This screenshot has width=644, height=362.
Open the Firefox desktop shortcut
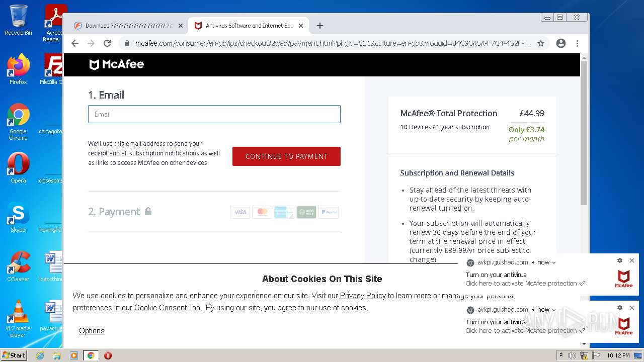(18, 69)
